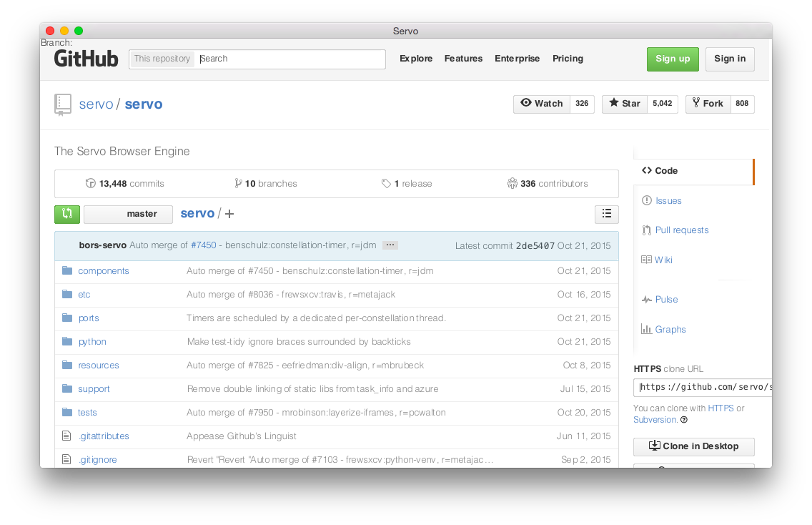Open the master branch dropdown
This screenshot has width=812, height=525.
pos(129,214)
